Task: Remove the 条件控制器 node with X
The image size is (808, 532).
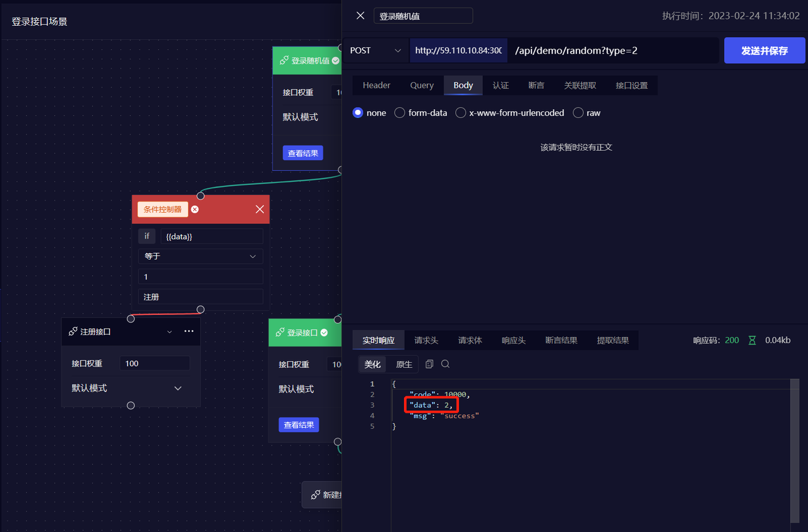Action: tap(259, 210)
